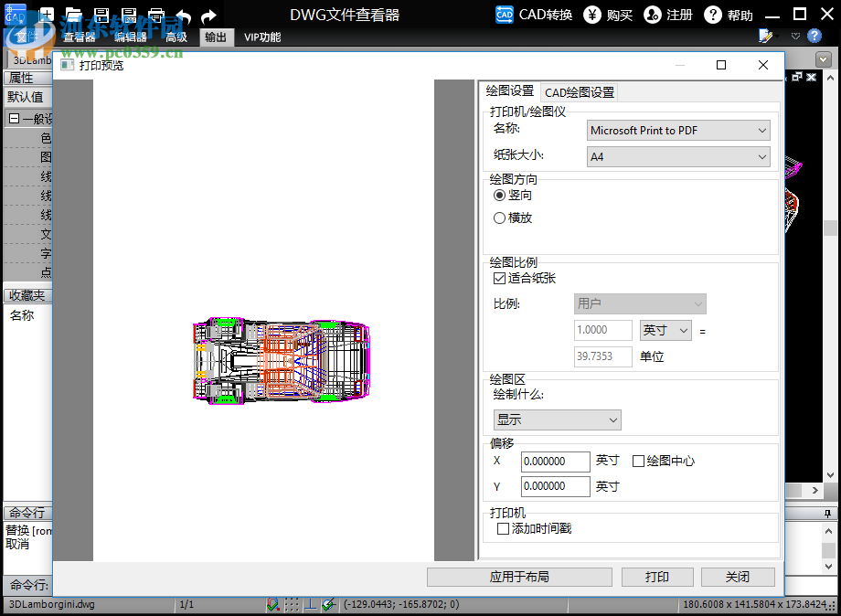Click the 应用于布局 button

click(x=519, y=577)
